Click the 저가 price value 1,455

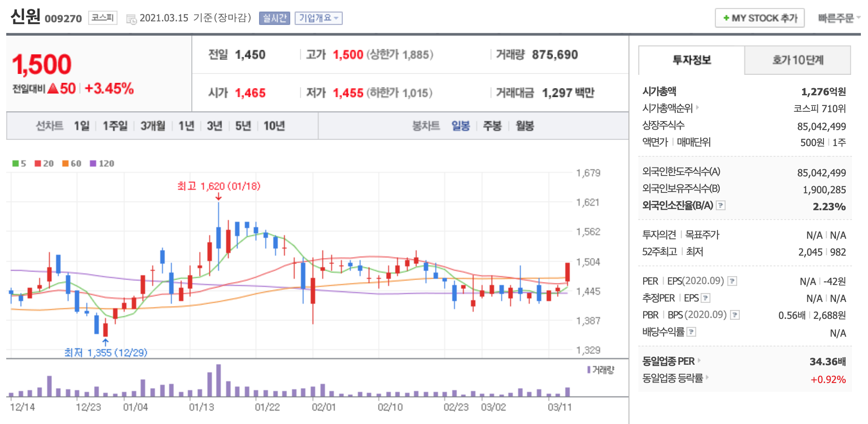(x=348, y=93)
